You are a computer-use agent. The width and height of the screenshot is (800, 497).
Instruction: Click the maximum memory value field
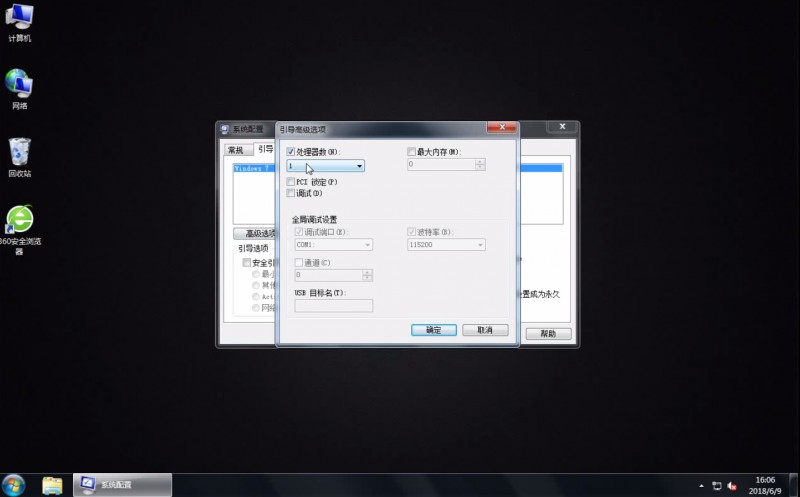click(x=441, y=164)
